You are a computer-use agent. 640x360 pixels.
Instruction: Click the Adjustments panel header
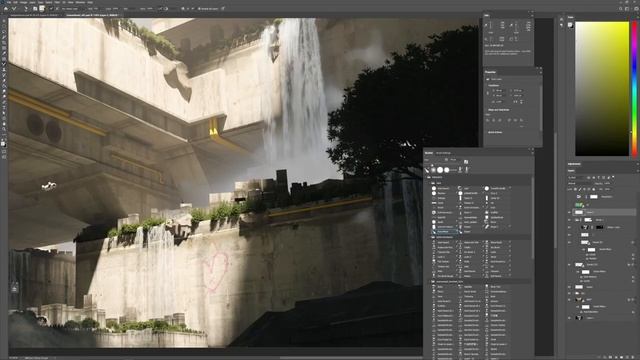[574, 164]
